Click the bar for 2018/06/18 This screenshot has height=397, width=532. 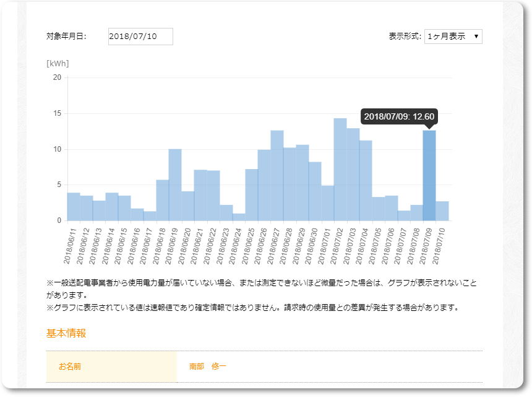pos(163,201)
